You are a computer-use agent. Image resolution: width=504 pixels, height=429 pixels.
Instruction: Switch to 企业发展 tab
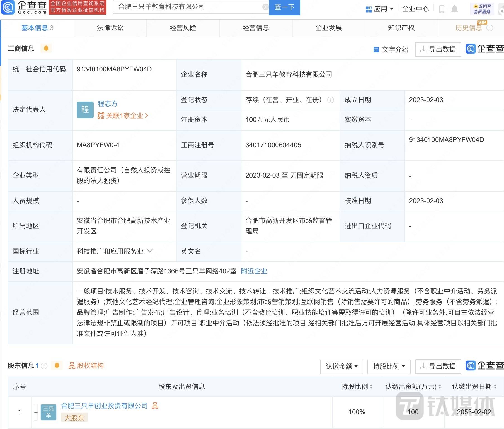click(x=328, y=28)
